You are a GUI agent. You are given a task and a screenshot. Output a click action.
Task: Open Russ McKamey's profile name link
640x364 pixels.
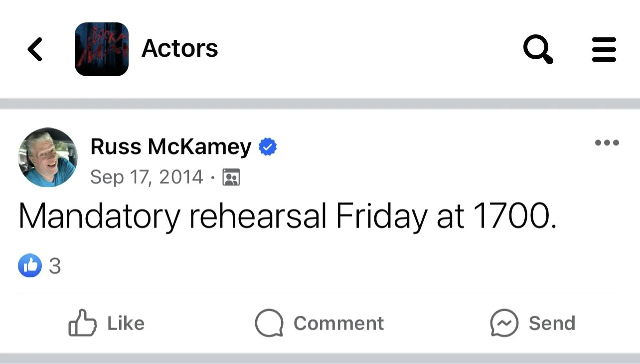click(x=171, y=147)
